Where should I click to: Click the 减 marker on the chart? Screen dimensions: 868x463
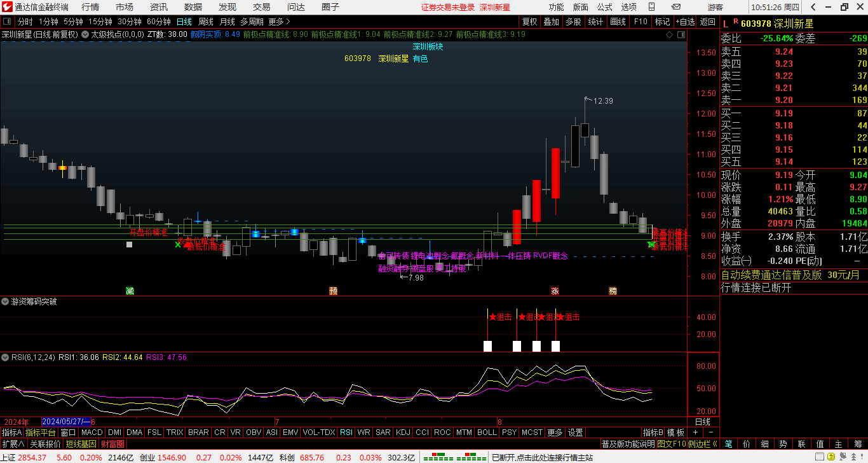130,291
